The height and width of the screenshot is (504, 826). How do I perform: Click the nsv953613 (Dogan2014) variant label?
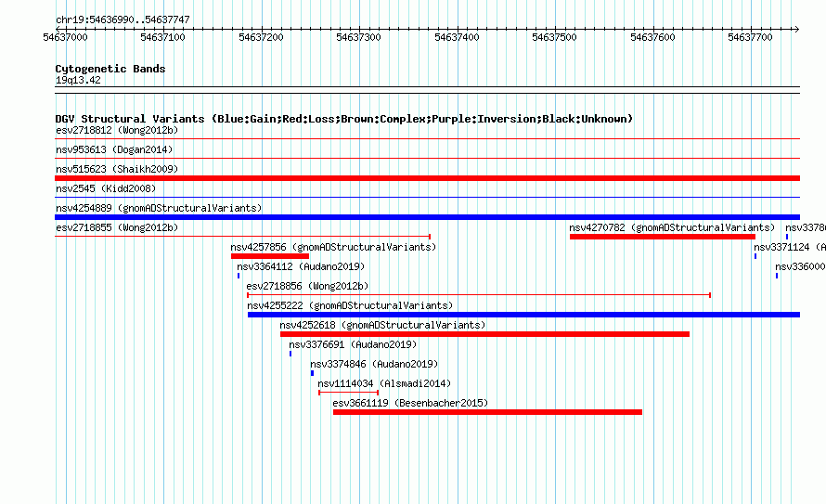coord(114,149)
